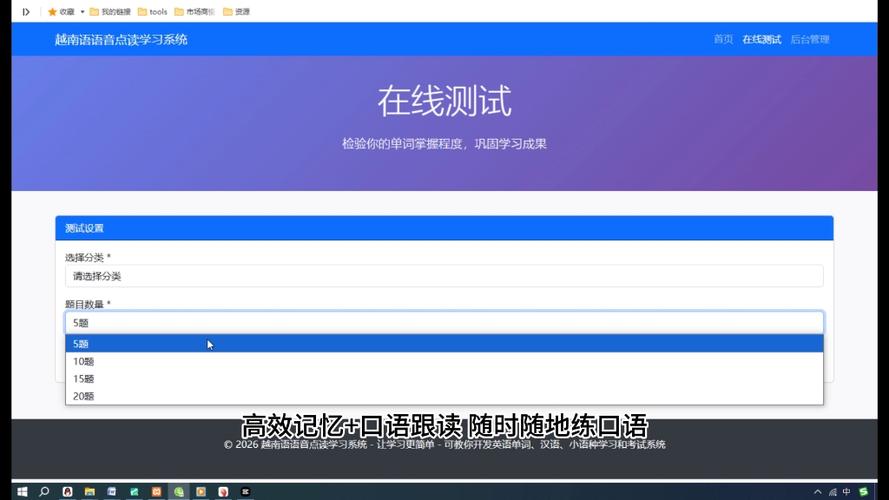The image size is (889, 500).
Task: Open File Explorer from the taskbar
Action: 90,491
